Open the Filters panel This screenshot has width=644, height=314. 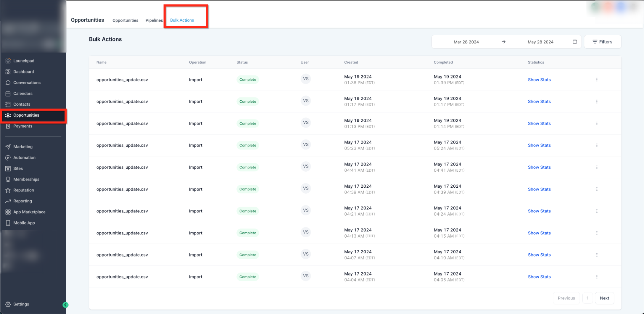click(603, 42)
